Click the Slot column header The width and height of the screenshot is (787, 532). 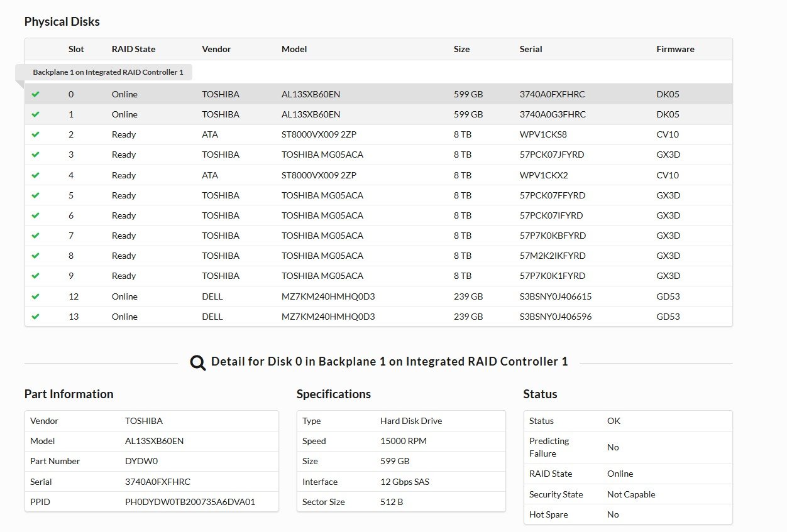click(76, 49)
